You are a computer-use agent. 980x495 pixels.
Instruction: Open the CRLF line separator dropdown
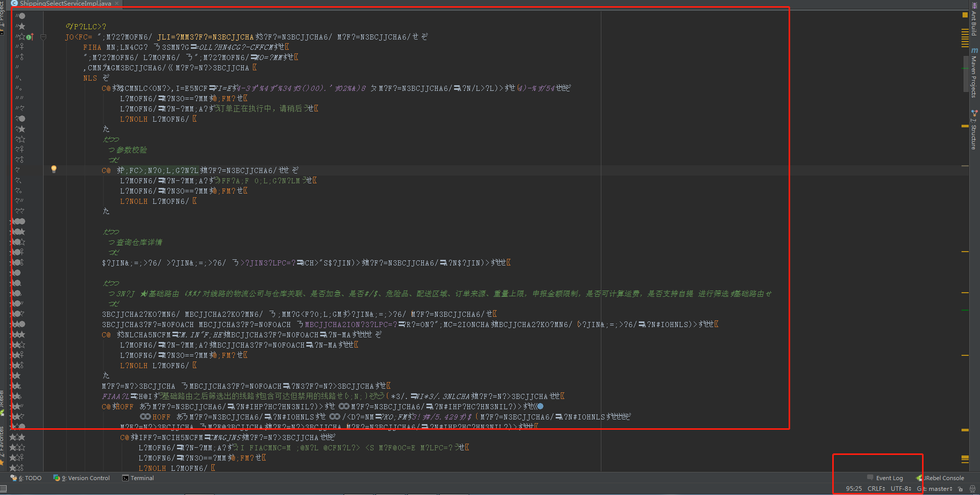[876, 489]
